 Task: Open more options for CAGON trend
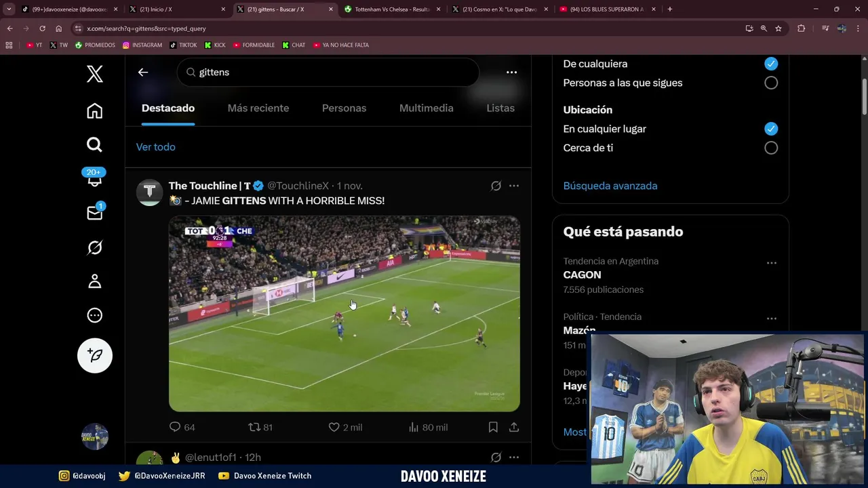pyautogui.click(x=771, y=263)
